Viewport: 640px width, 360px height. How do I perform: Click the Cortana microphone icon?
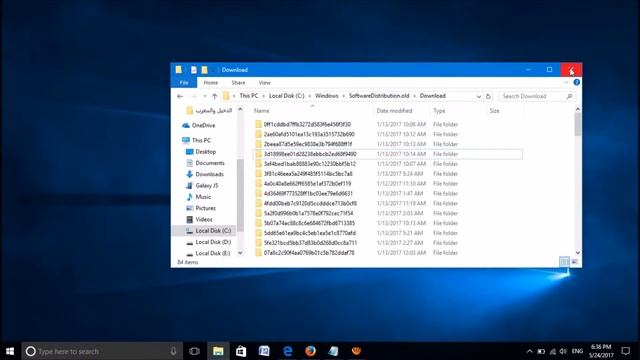(x=173, y=351)
